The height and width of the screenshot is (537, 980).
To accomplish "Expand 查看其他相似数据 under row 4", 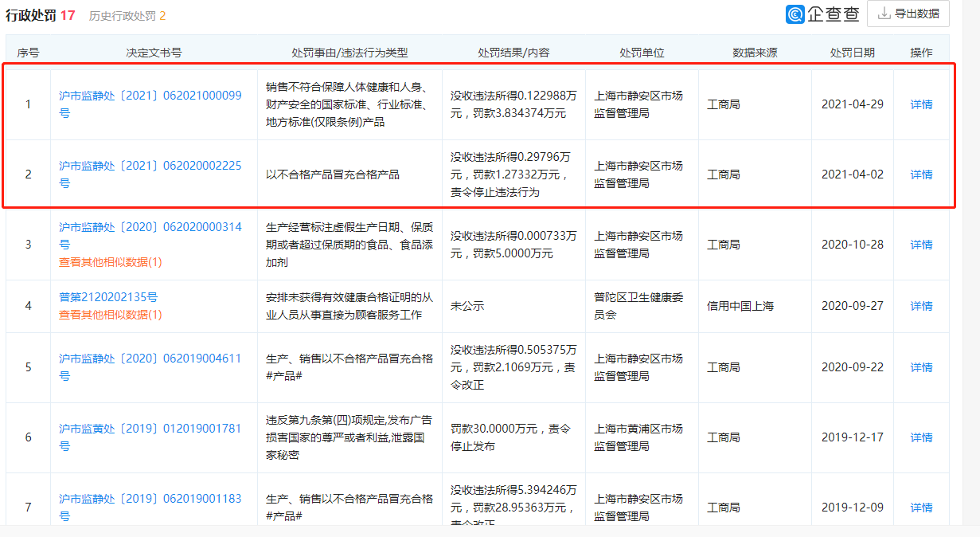I will click(x=110, y=315).
